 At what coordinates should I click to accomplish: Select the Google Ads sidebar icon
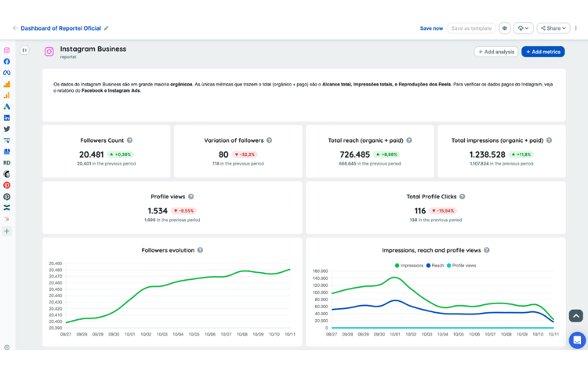click(7, 107)
